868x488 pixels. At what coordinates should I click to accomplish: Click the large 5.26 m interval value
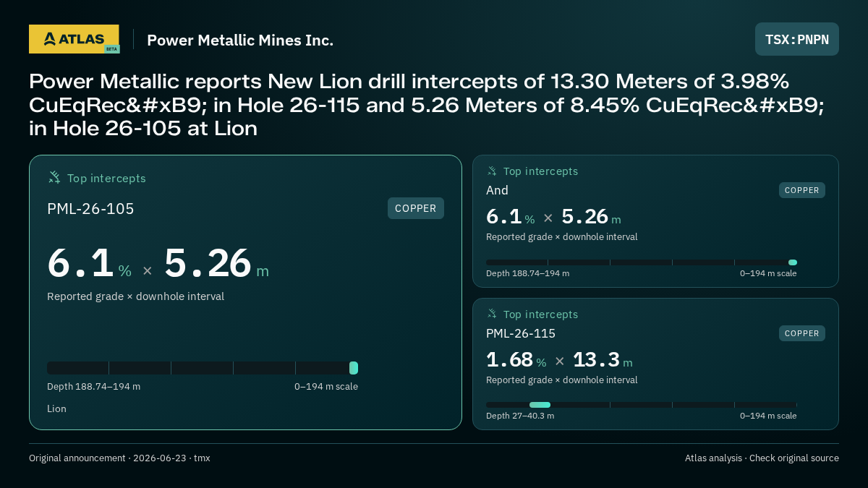point(216,264)
